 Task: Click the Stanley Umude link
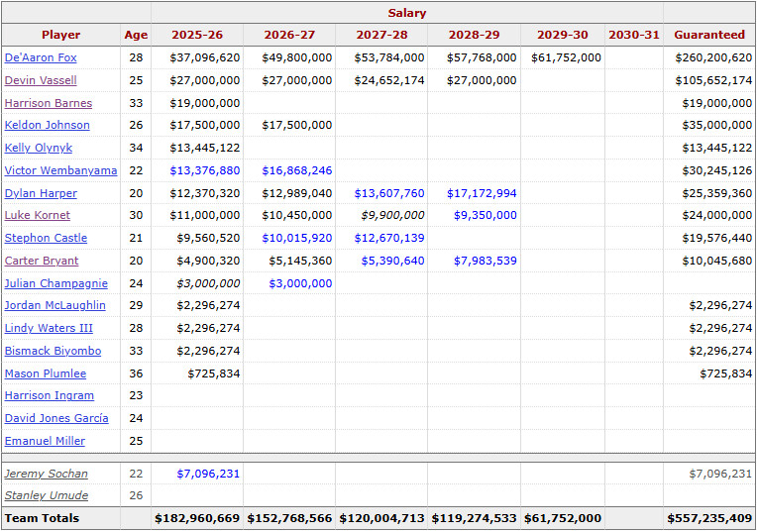pos(47,495)
